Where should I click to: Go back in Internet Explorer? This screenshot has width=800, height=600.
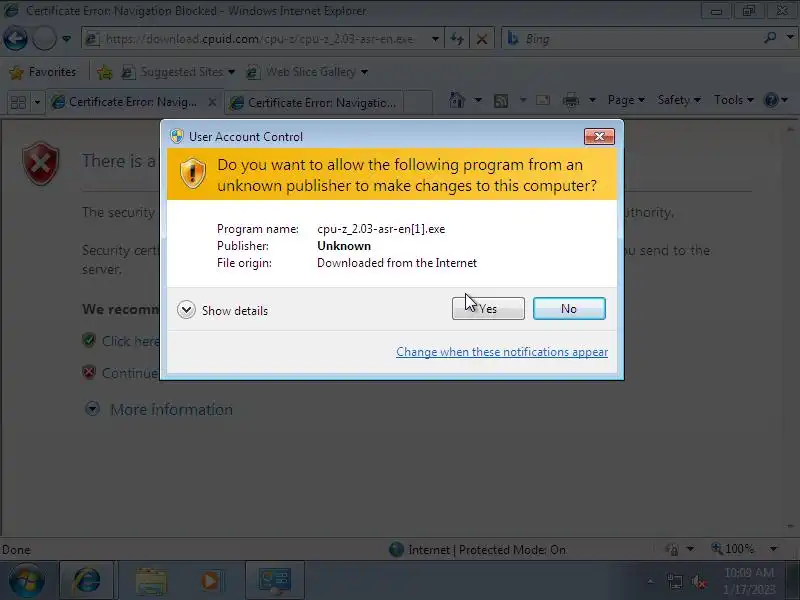(15, 39)
